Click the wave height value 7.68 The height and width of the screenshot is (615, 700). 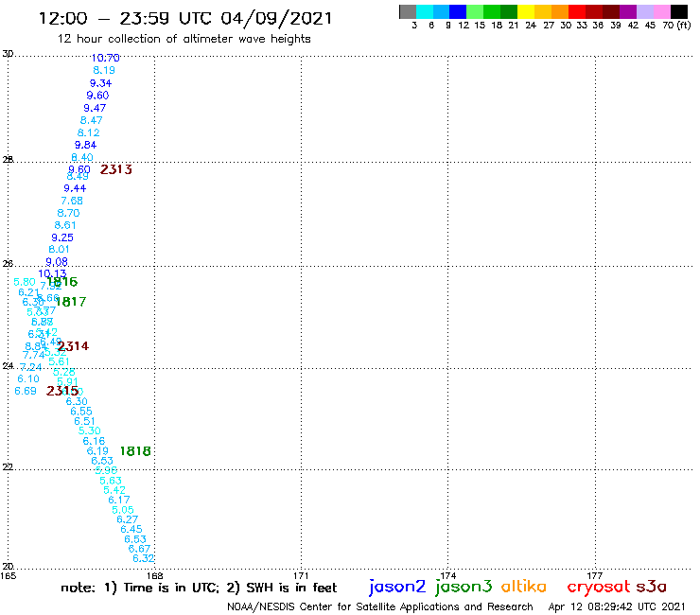pyautogui.click(x=72, y=201)
